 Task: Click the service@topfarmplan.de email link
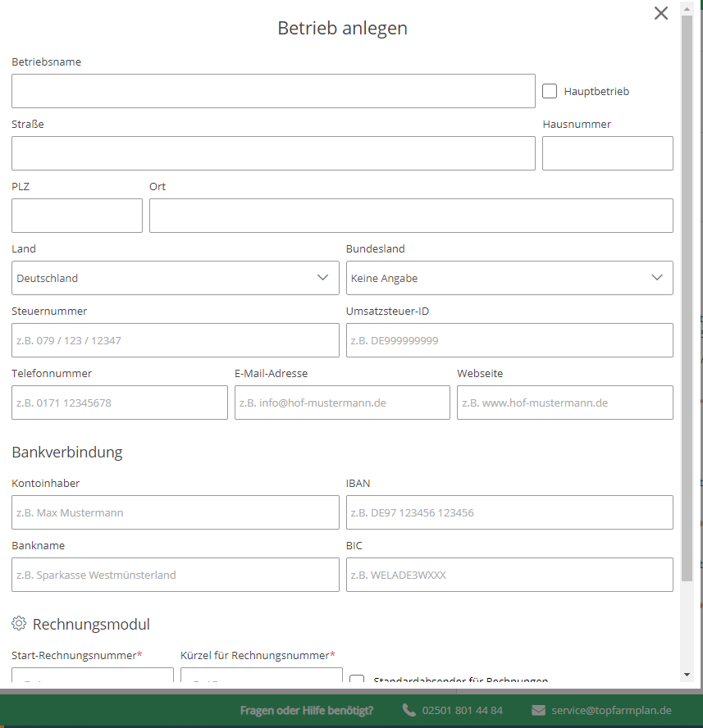tap(611, 710)
